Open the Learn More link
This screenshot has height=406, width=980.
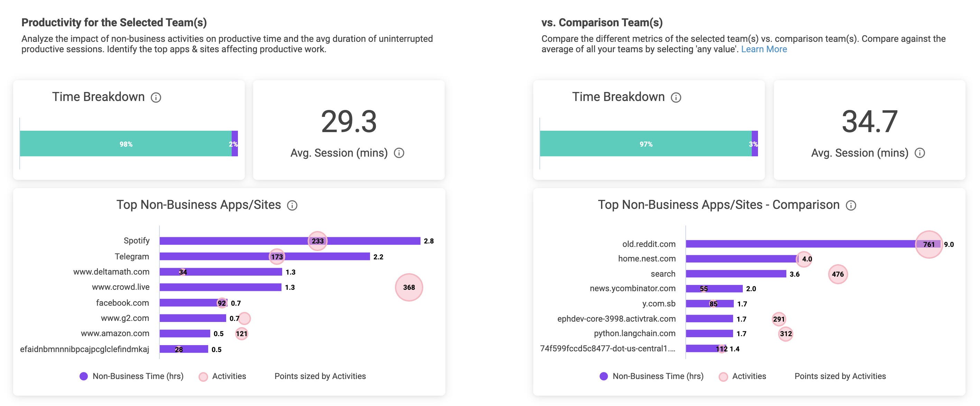pos(764,49)
